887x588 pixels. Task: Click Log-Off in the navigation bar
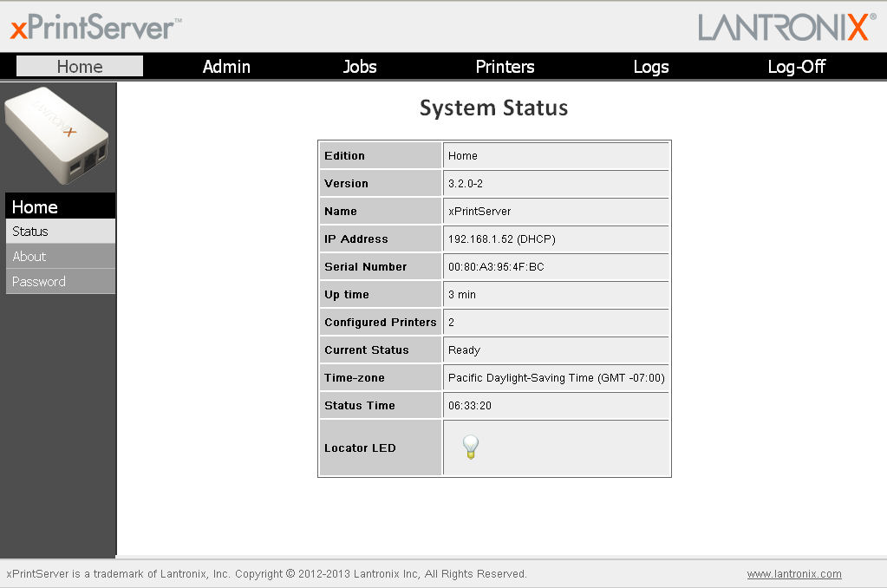pyautogui.click(x=797, y=67)
